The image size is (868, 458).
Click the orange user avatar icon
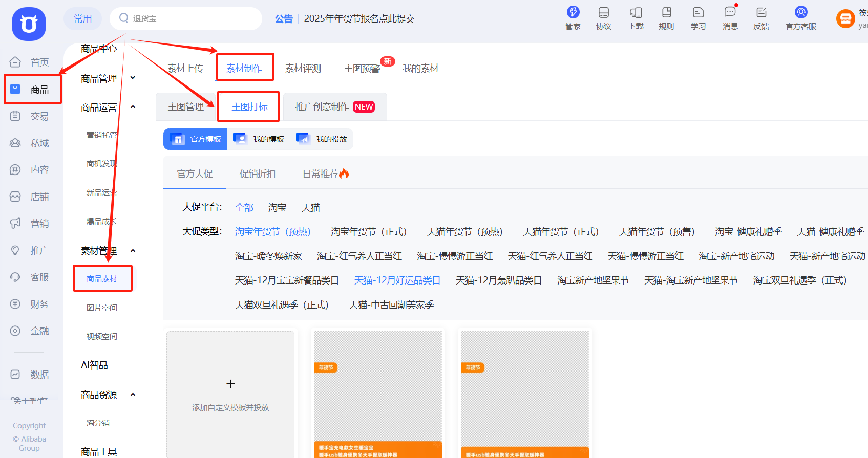click(845, 19)
